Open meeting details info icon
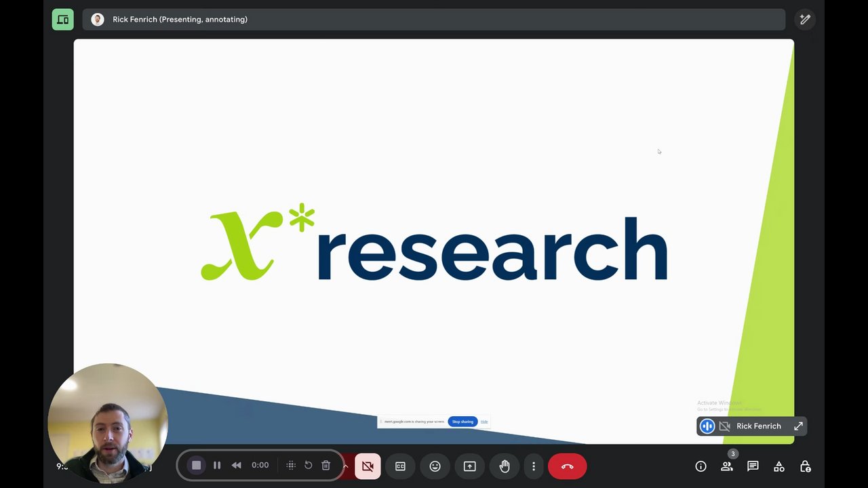This screenshot has height=488, width=868. coord(701,466)
